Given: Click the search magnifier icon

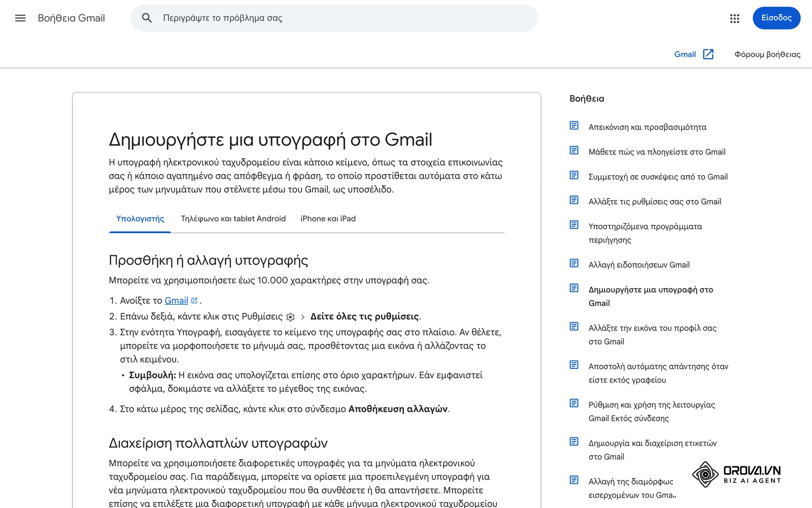Looking at the screenshot, I should coord(147,18).
